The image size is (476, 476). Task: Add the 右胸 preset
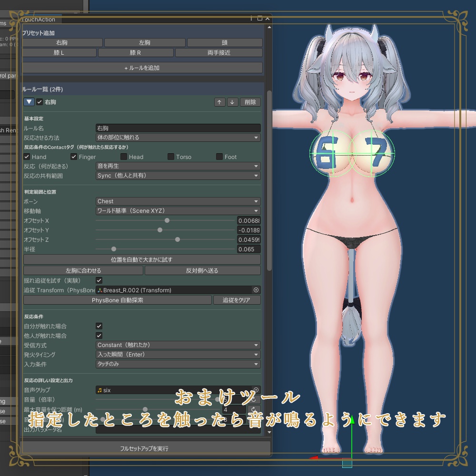tap(62, 42)
